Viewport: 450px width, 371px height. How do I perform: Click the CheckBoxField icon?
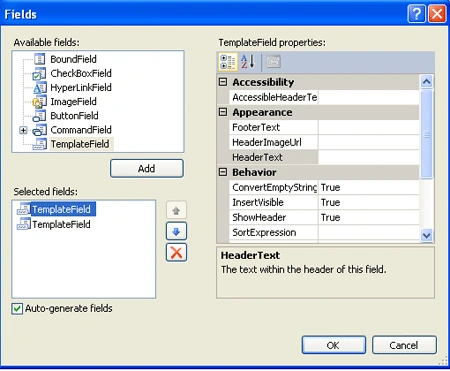[39, 74]
